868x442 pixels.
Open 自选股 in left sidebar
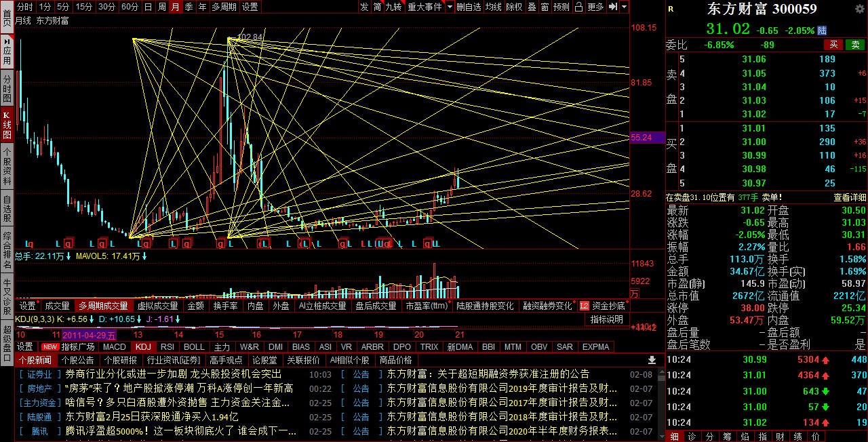point(7,208)
